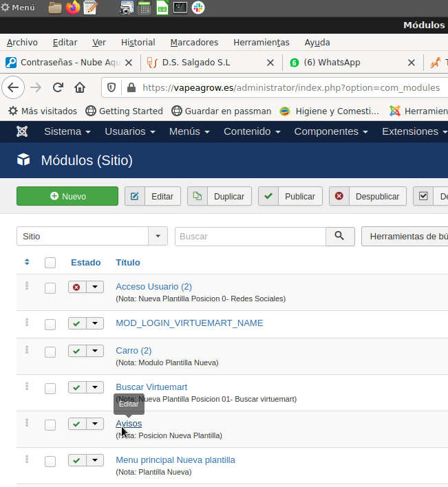The image size is (448, 487).
Task: Check the Acceso Usuario (2) row checkbox
Action: coord(50,288)
